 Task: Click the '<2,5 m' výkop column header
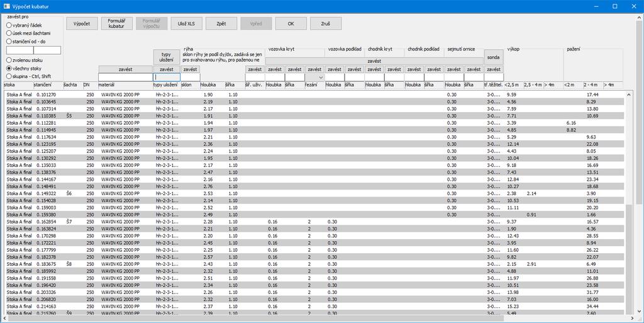pyautogui.click(x=513, y=84)
